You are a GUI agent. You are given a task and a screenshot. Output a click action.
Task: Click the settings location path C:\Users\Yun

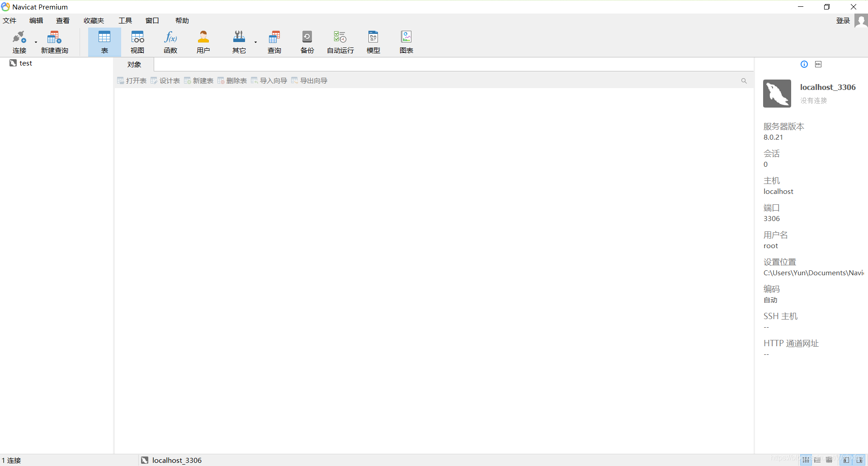[x=813, y=273]
